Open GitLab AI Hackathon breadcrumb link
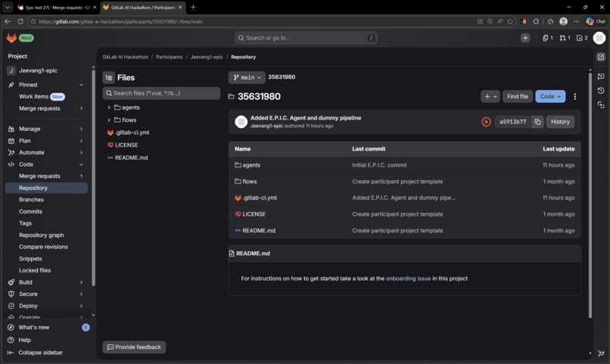The image size is (610, 364). pyautogui.click(x=126, y=58)
